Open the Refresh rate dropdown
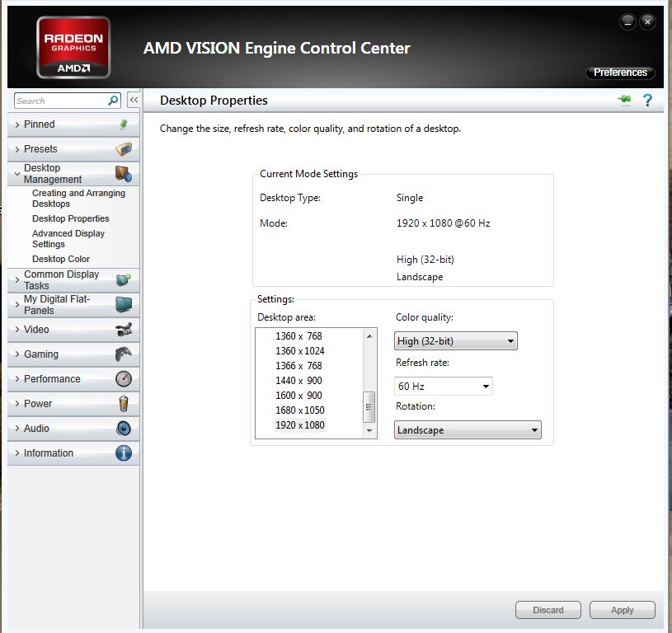This screenshot has height=633, width=672. click(x=443, y=387)
